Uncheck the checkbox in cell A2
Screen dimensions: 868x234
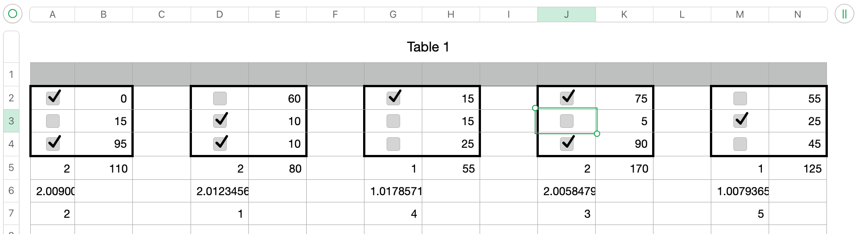53,98
